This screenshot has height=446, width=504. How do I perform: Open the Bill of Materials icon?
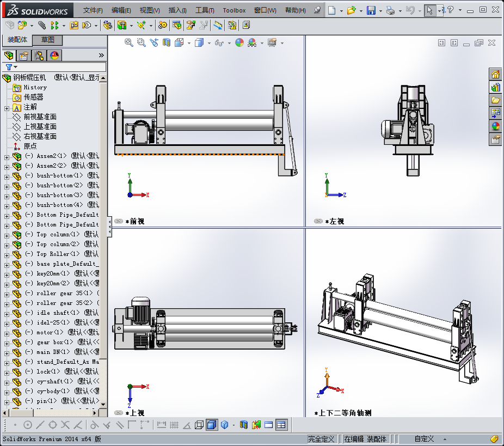pos(177,25)
